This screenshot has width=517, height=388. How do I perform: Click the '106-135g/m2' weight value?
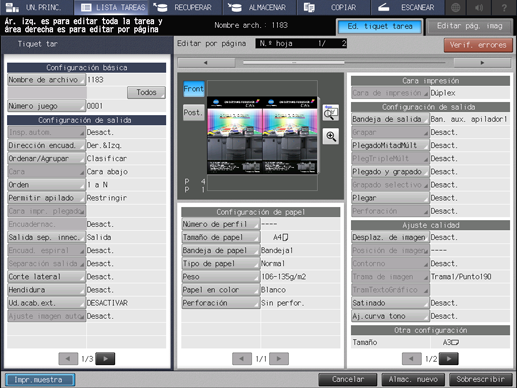click(284, 277)
